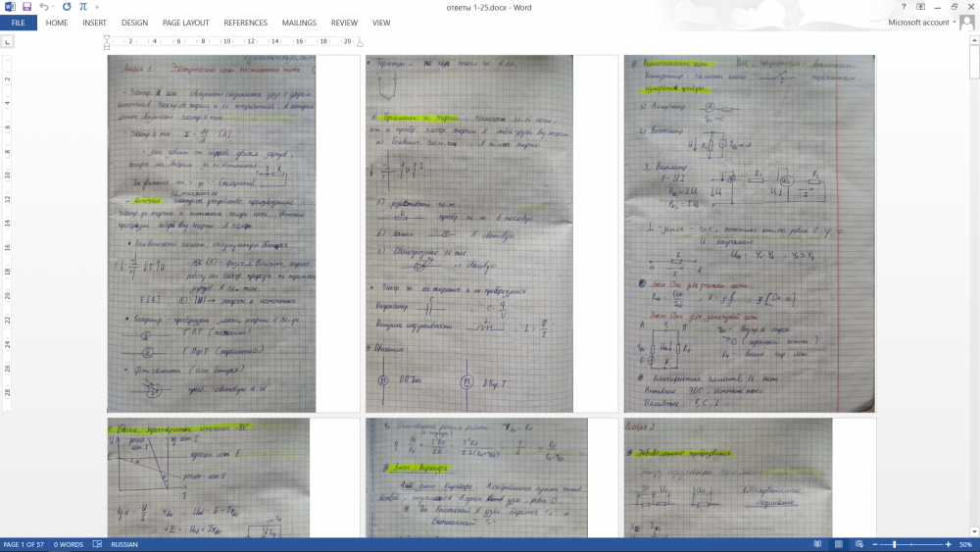980x552 pixels.
Task: Open the Customize Quick Access Toolbar dropdown
Action: [x=97, y=8]
